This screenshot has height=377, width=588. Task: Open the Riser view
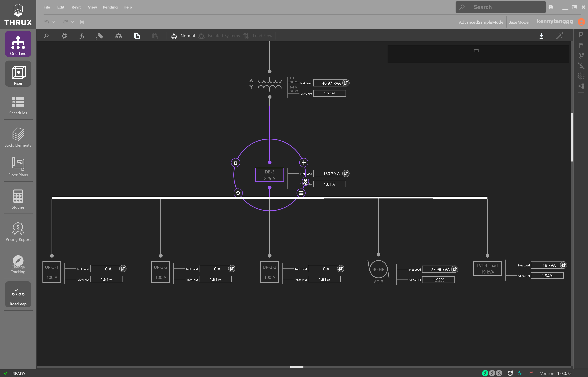tap(18, 74)
